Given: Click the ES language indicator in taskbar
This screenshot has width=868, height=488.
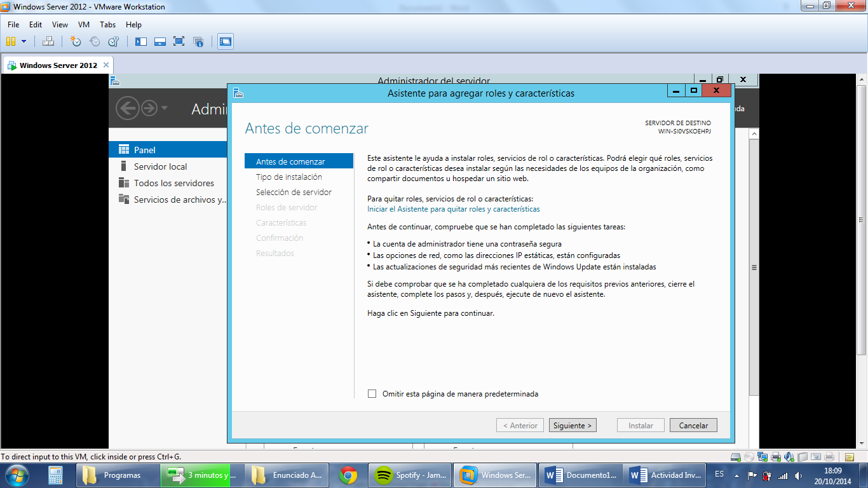Looking at the screenshot, I should click(719, 475).
